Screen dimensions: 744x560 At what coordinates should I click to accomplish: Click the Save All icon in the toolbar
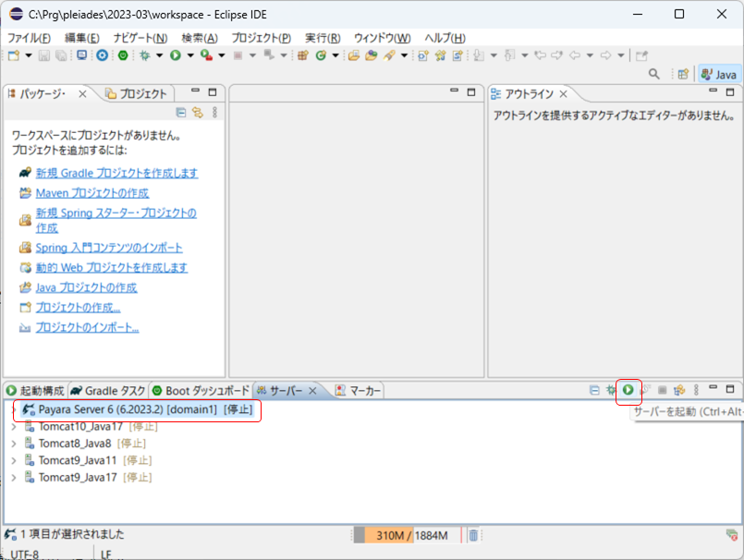pyautogui.click(x=61, y=55)
